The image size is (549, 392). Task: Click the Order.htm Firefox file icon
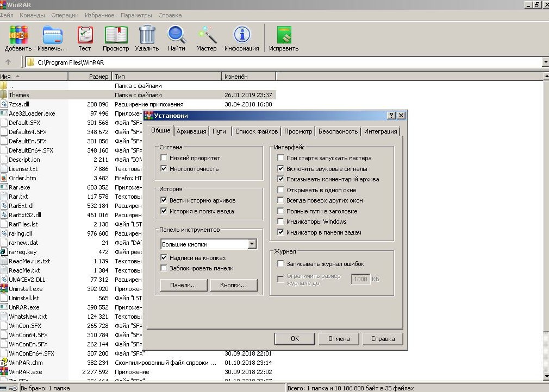click(x=4, y=178)
